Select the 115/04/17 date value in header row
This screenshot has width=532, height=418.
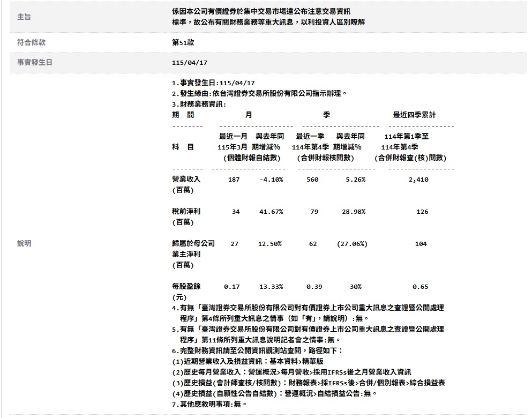tap(189, 63)
